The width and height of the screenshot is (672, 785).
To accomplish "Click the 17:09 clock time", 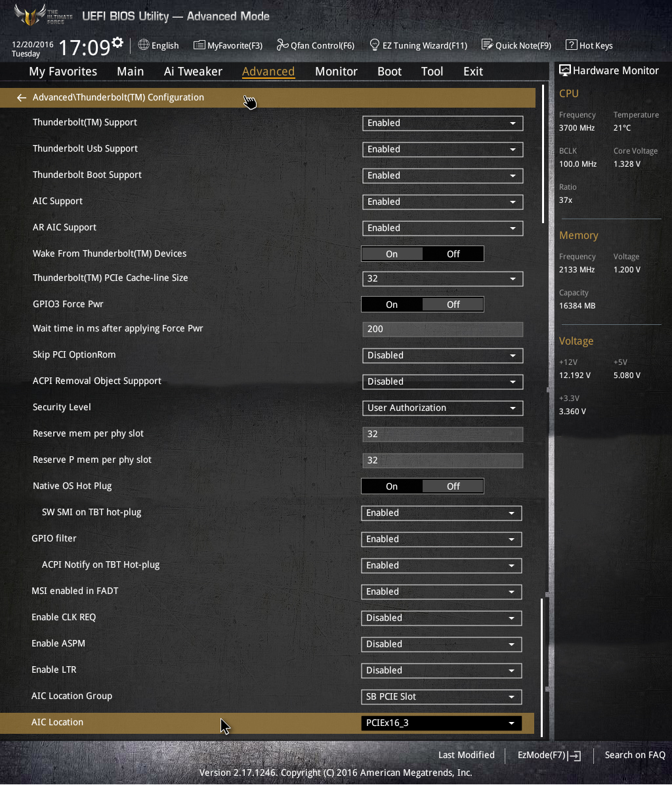I will (84, 48).
